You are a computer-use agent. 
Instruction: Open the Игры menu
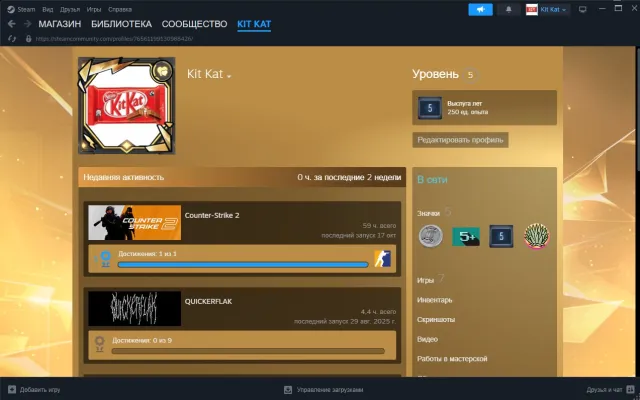click(94, 9)
